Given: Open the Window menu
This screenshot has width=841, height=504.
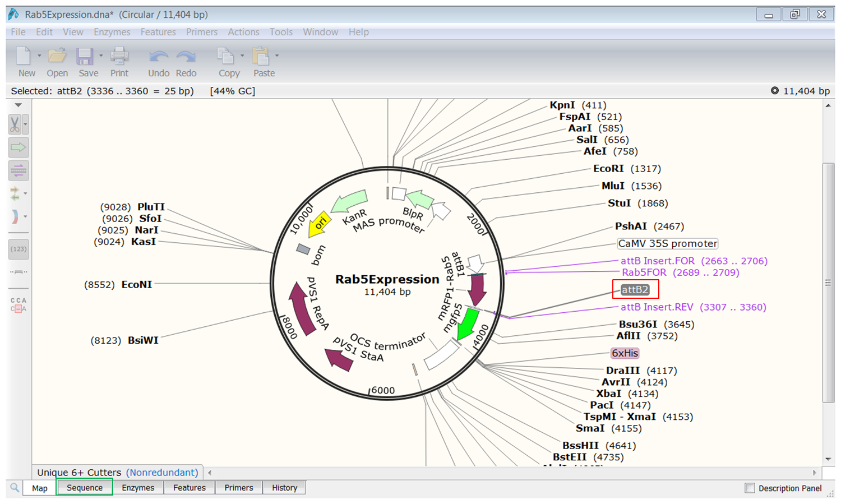Looking at the screenshot, I should 321,32.
